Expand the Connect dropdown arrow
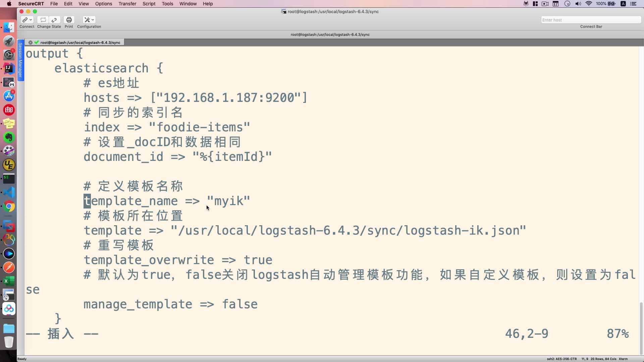 tap(31, 20)
